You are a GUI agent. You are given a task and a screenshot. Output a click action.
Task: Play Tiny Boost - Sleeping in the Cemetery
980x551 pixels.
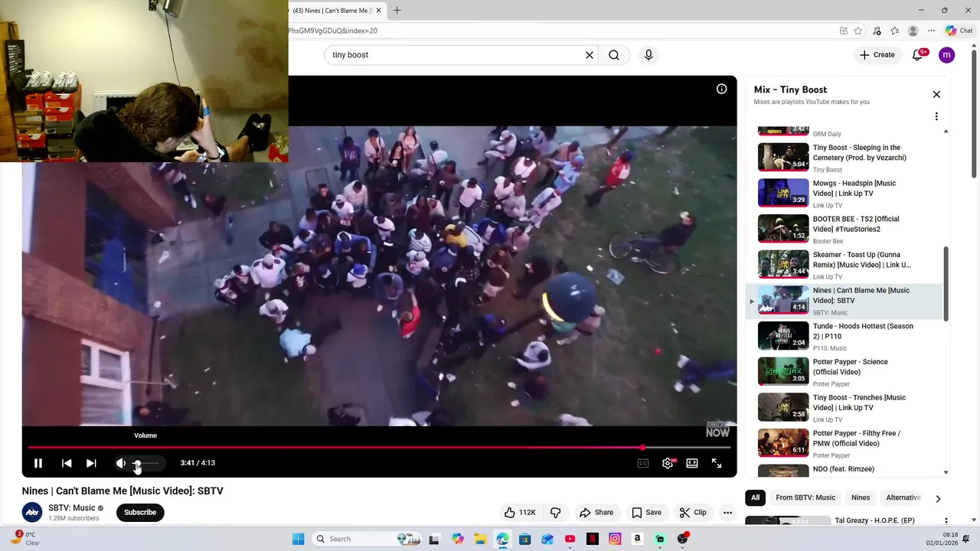(845, 158)
